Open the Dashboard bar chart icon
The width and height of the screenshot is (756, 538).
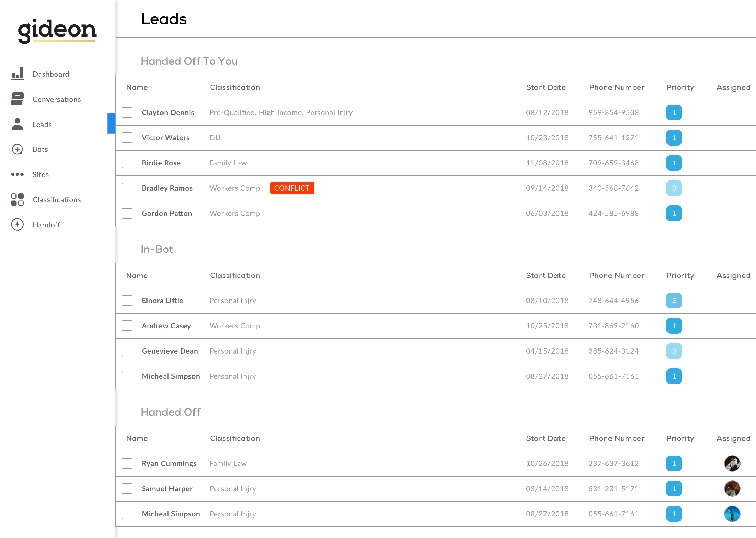[17, 74]
